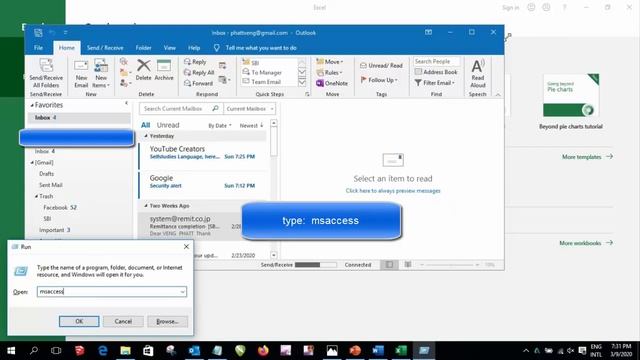Open the Run dialog Open combo dropdown
Image resolution: width=640 pixels, height=360 pixels.
click(182, 291)
